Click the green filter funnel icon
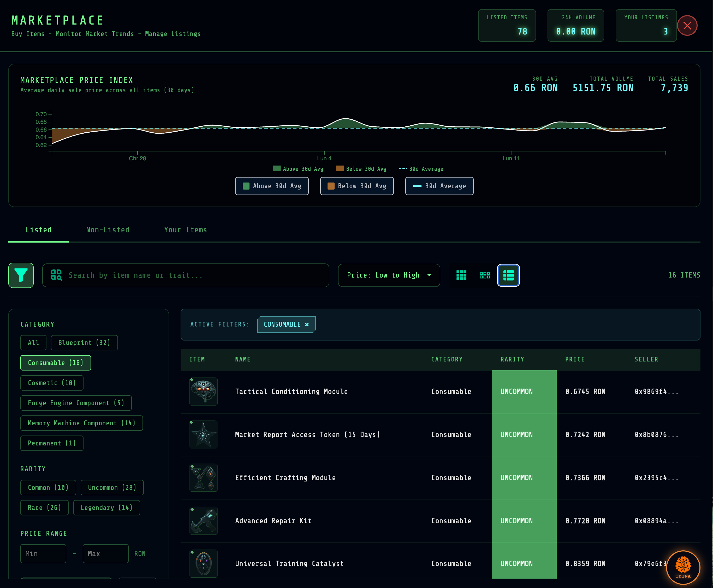Screen dimensions: 713x588 (x=21, y=275)
